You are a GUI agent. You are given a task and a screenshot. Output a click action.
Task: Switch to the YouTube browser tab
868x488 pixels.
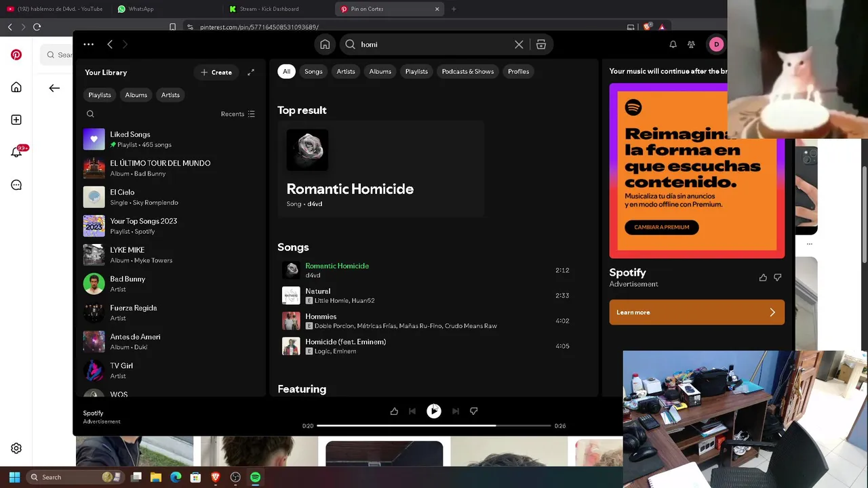54,9
